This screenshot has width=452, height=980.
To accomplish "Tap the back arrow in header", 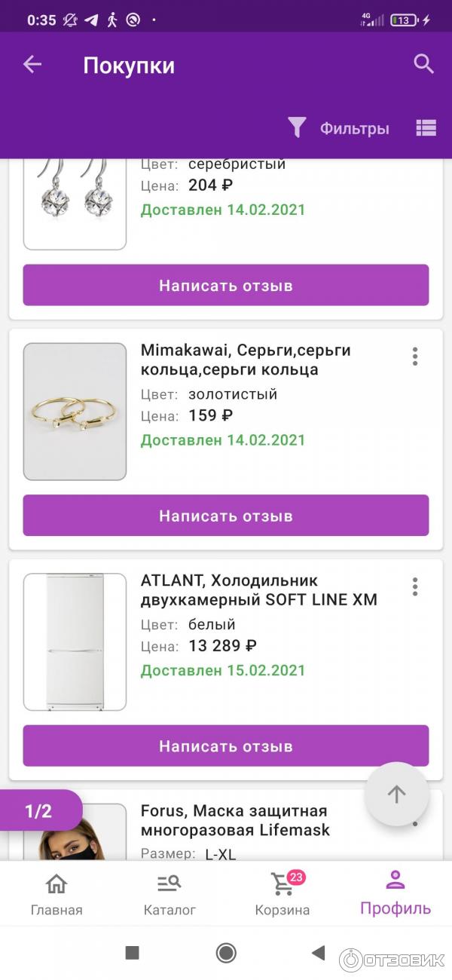I will click(x=32, y=65).
